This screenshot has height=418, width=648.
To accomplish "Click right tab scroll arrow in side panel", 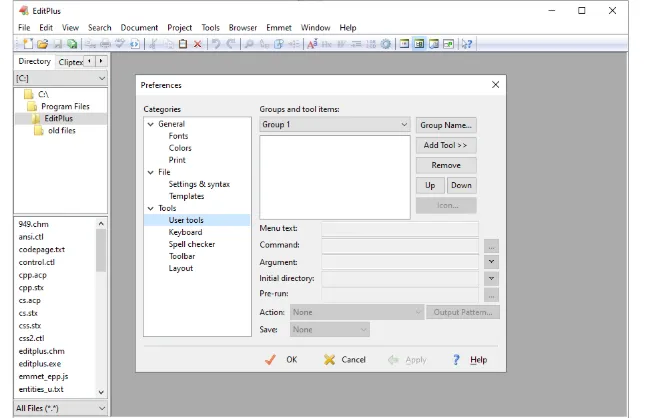I will coord(101,61).
